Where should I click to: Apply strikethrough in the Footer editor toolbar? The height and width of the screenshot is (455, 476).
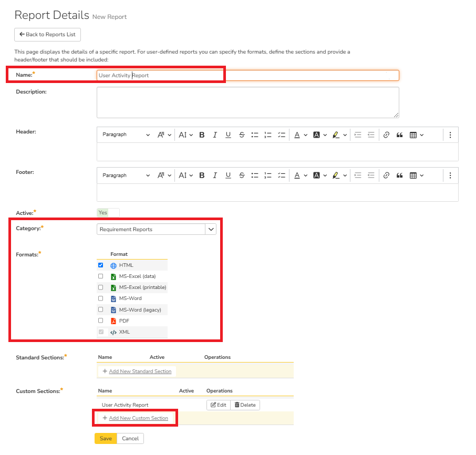point(242,175)
